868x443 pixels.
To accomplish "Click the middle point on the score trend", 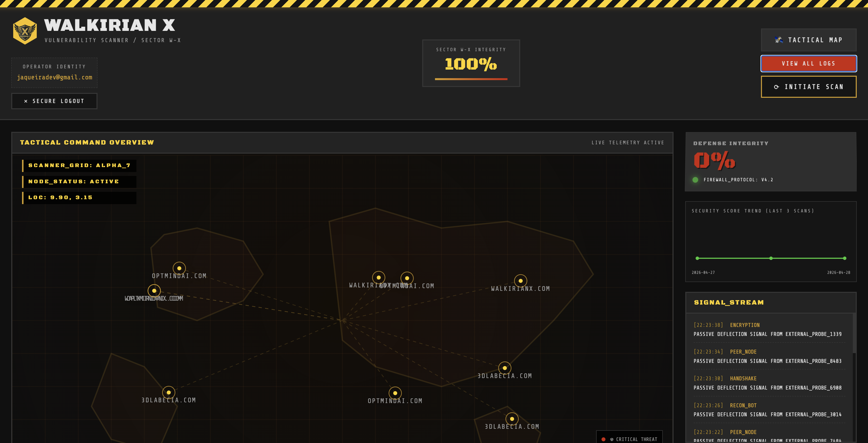I will point(771,258).
